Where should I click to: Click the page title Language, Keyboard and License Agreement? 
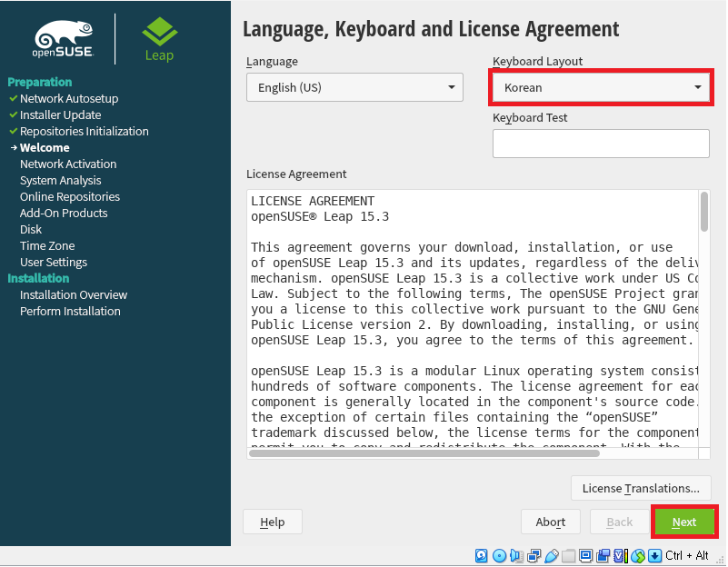pyautogui.click(x=431, y=29)
